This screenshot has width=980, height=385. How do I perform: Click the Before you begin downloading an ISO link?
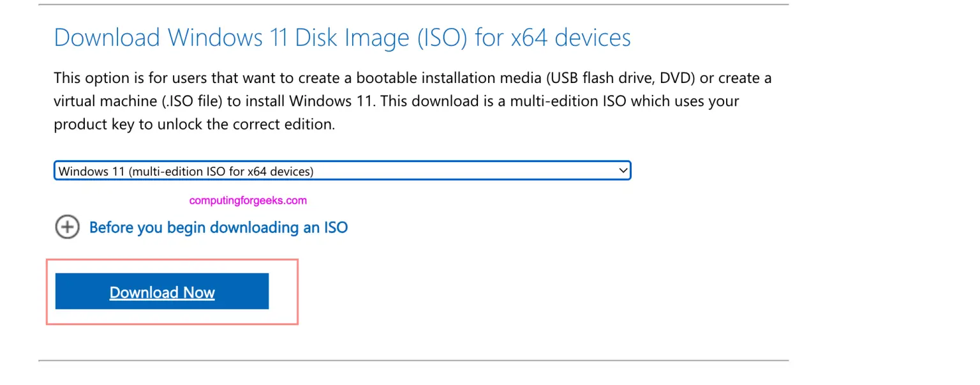pos(218,227)
